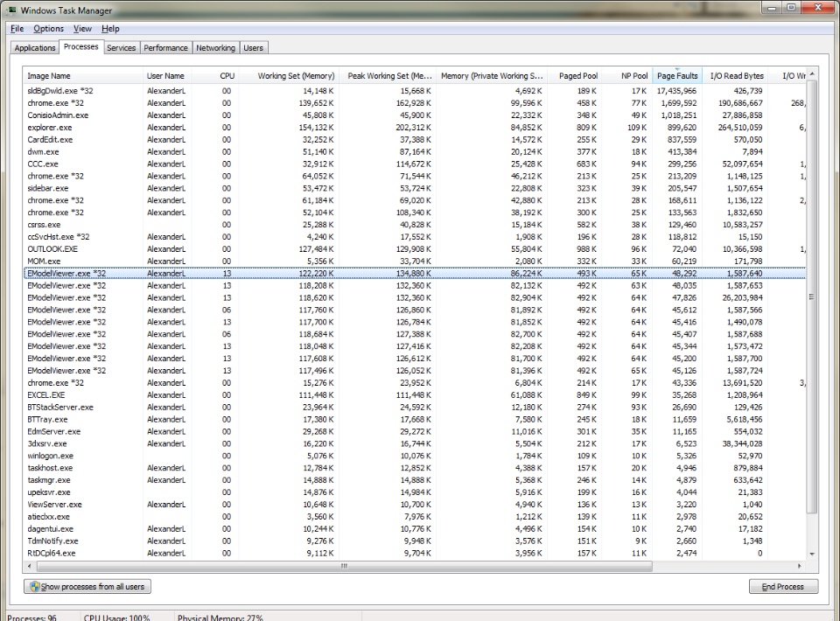Click the End Process button

click(783, 587)
